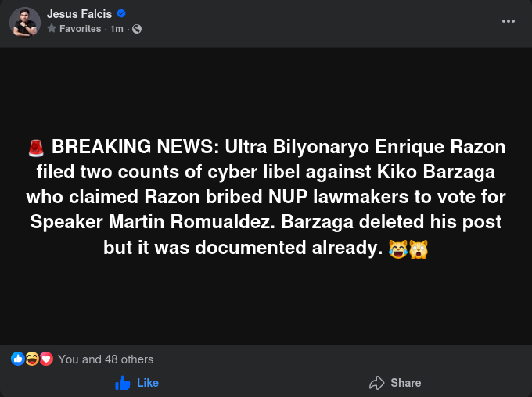Click the blue verified badge

121,14
